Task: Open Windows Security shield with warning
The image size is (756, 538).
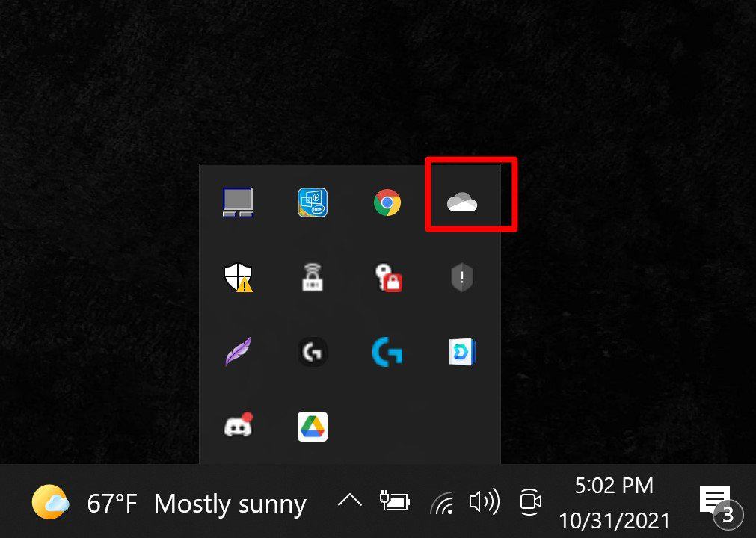Action: click(x=238, y=277)
